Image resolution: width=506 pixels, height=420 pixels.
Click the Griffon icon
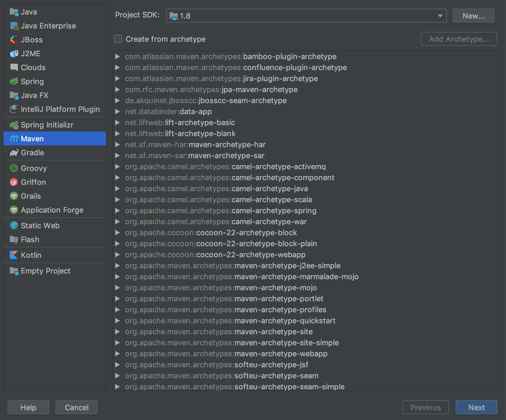coord(14,182)
